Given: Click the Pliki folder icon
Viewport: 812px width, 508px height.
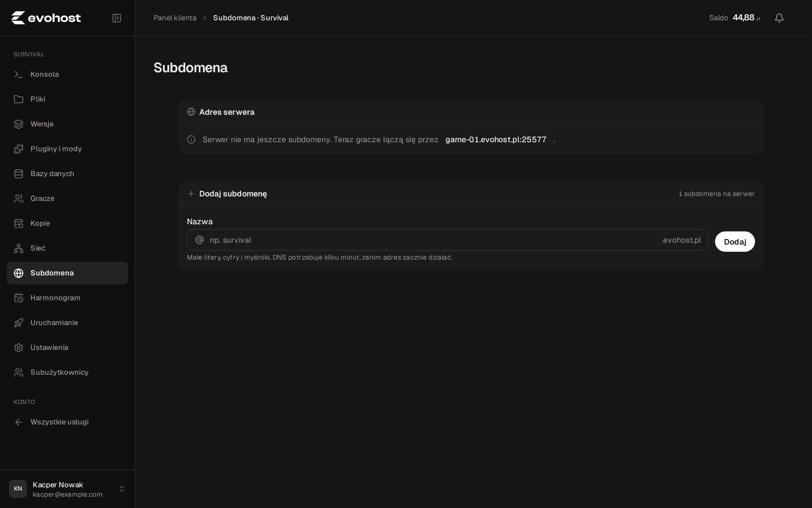Looking at the screenshot, I should (18, 99).
